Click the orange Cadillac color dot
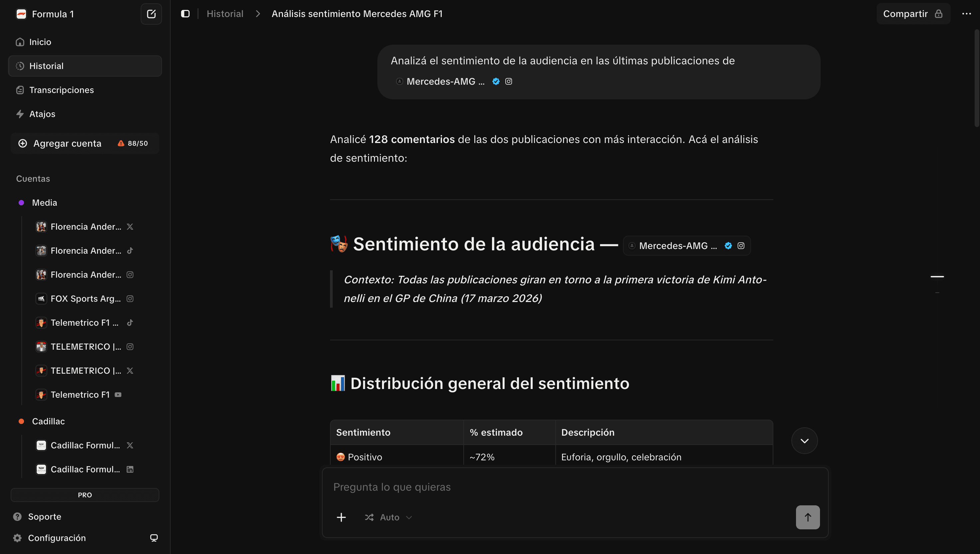This screenshot has height=554, width=980. (x=21, y=421)
